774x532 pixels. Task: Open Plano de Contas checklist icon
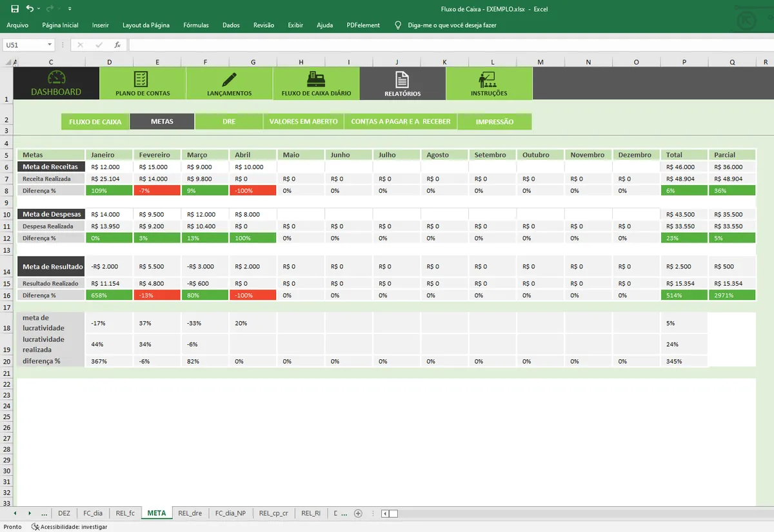[141, 79]
